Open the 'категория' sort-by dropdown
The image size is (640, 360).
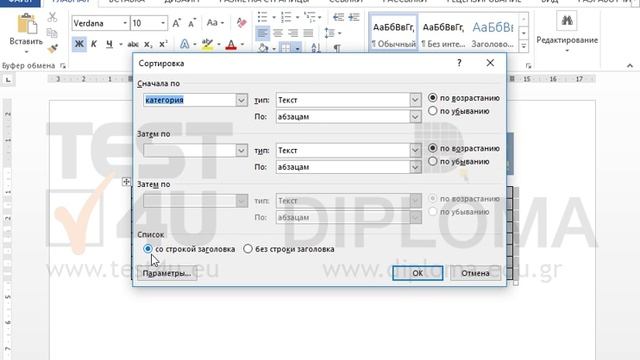tap(241, 100)
